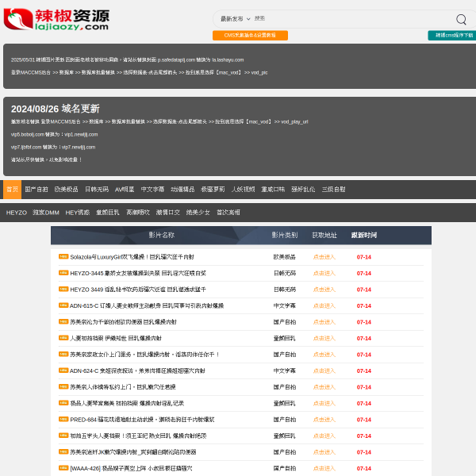Open the 最新发布 search type dropdown

click(x=236, y=19)
